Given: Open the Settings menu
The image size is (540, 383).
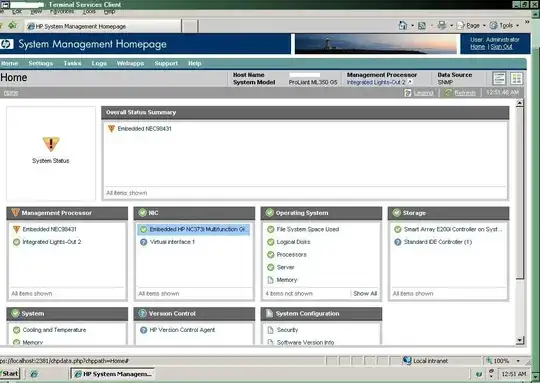Looking at the screenshot, I should click(41, 63).
